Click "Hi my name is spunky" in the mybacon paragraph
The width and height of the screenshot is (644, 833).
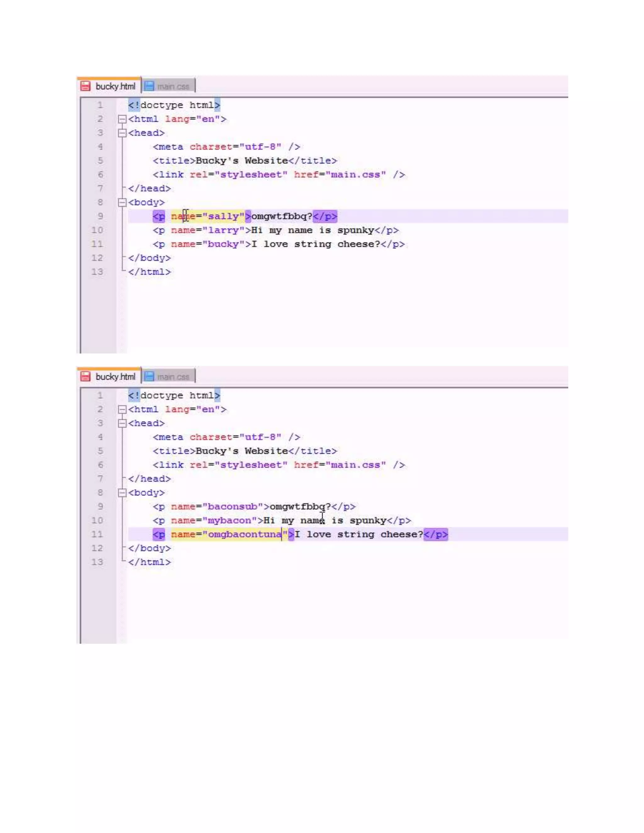325,520
